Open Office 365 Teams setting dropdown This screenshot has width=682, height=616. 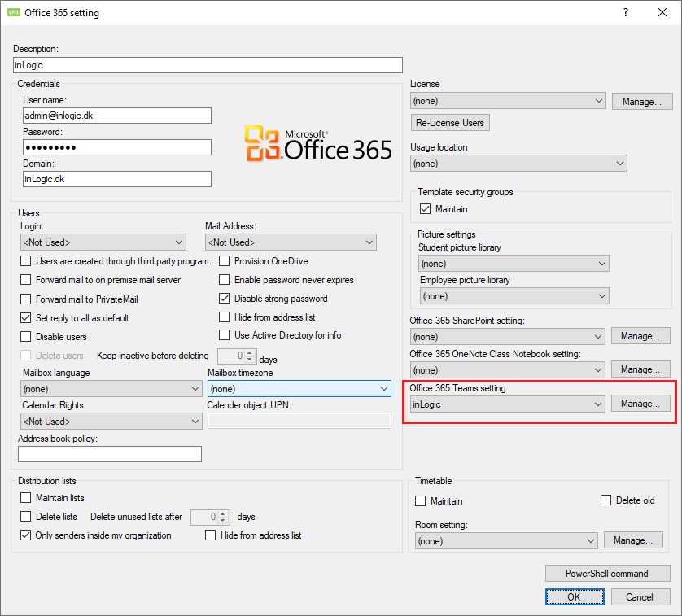tap(508, 404)
